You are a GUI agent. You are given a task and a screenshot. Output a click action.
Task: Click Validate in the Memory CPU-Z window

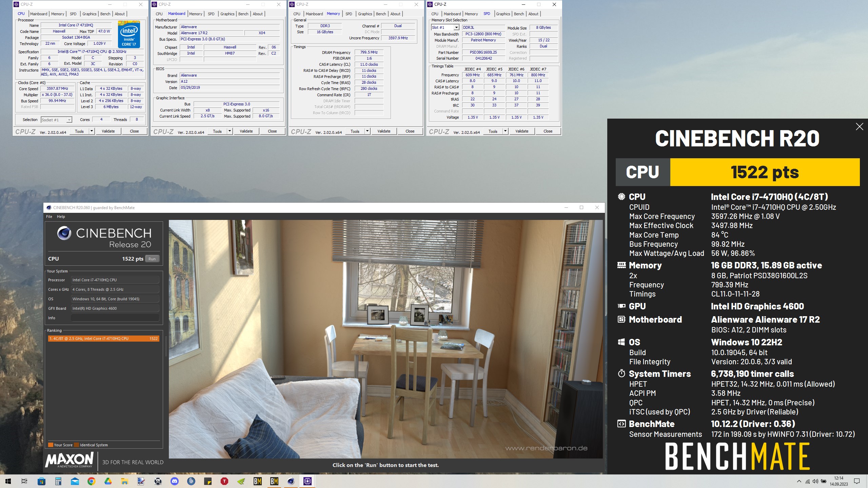tap(384, 131)
